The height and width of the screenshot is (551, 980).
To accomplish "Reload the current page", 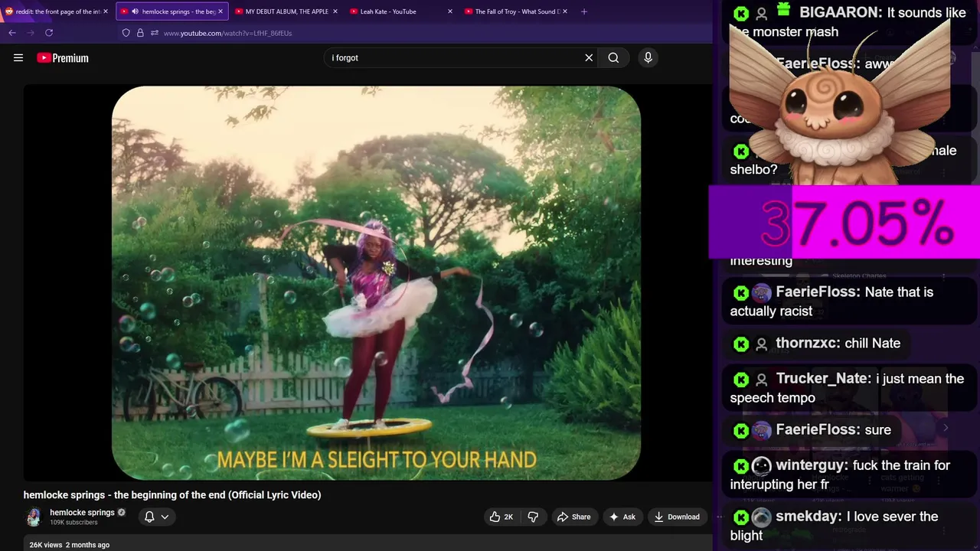I will 49,33.
